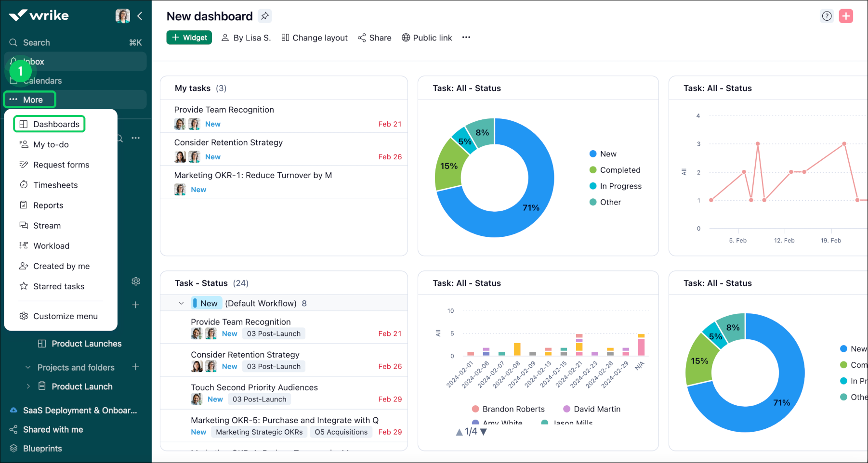Click your profile avatar
The width and height of the screenshot is (868, 463).
pyautogui.click(x=123, y=15)
